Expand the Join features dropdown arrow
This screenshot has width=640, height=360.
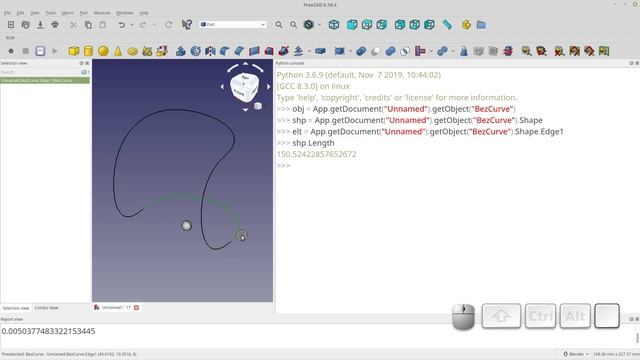tap(431, 51)
